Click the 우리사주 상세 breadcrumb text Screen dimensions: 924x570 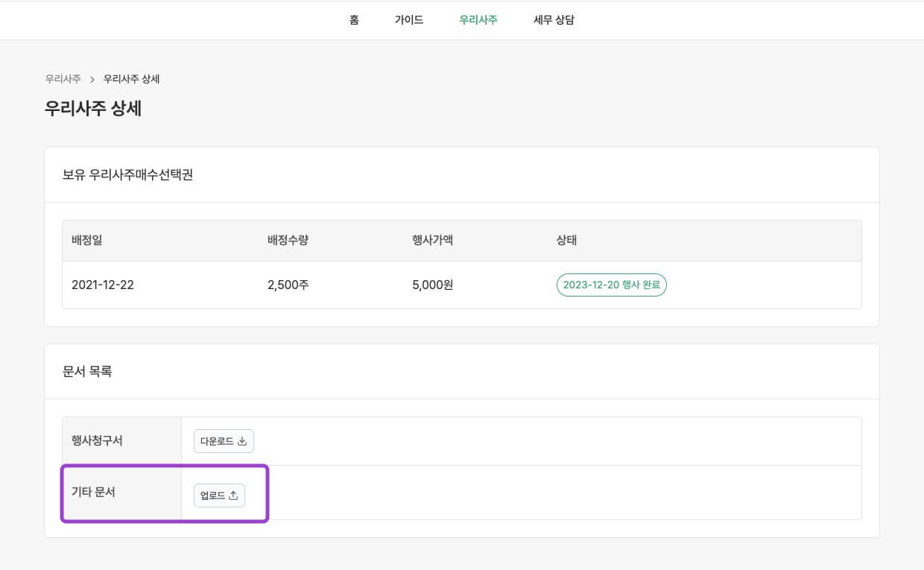point(131,79)
